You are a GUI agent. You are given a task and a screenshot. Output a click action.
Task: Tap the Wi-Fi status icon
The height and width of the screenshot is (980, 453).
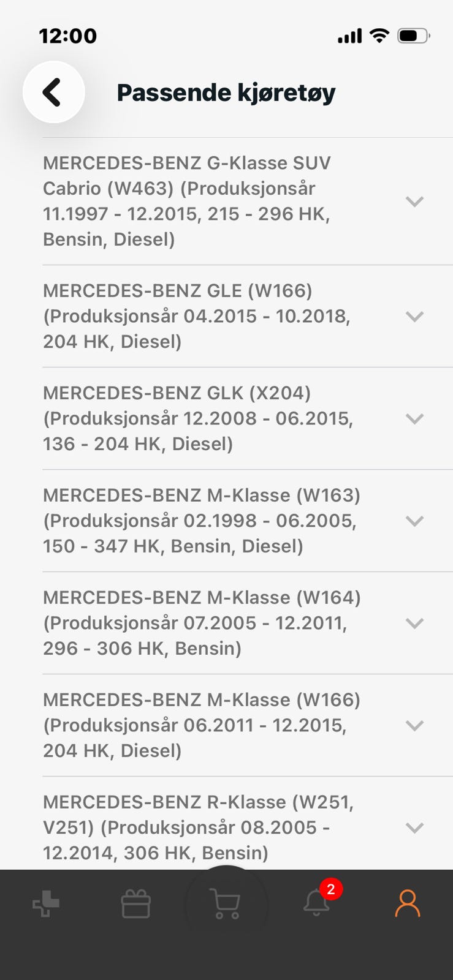[380, 36]
